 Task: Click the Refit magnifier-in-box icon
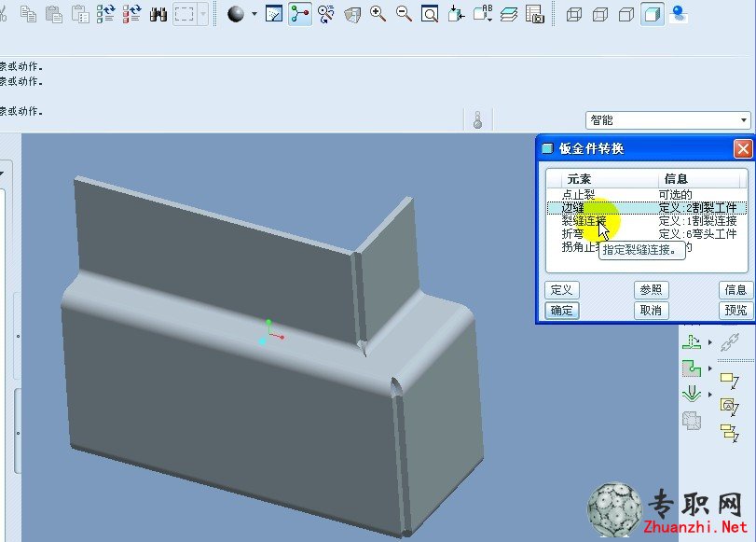[x=430, y=14]
